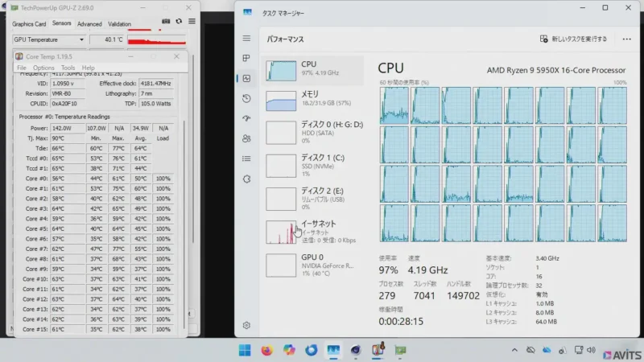Click Core Temp scrollbar

[x=184, y=224]
